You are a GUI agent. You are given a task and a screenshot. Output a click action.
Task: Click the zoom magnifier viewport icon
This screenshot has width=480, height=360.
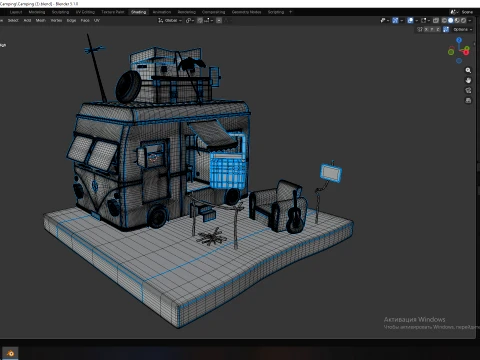click(468, 70)
